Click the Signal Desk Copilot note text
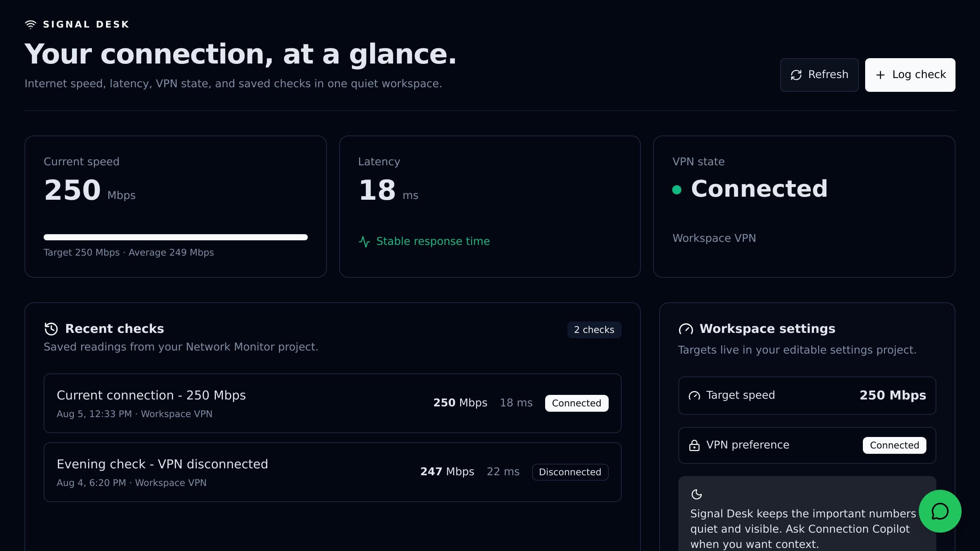980x551 pixels. [803, 529]
